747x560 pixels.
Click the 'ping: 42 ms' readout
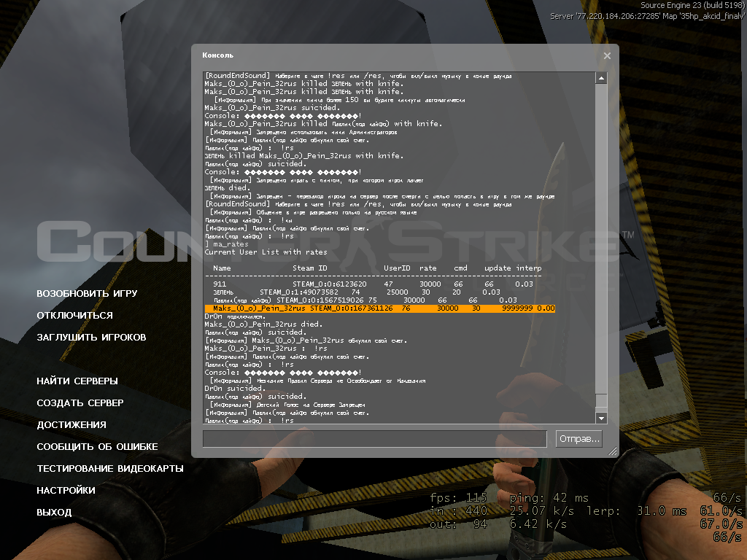tap(549, 498)
